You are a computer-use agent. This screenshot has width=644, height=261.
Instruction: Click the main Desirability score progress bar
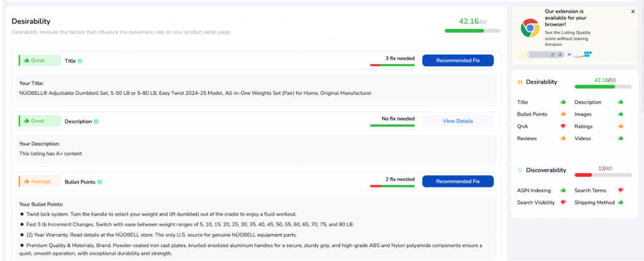click(x=473, y=31)
